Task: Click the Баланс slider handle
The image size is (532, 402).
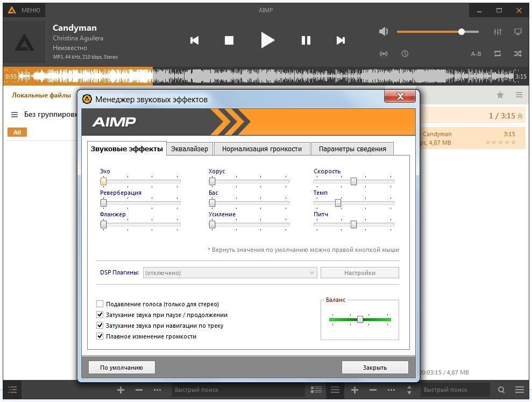Action: point(360,320)
